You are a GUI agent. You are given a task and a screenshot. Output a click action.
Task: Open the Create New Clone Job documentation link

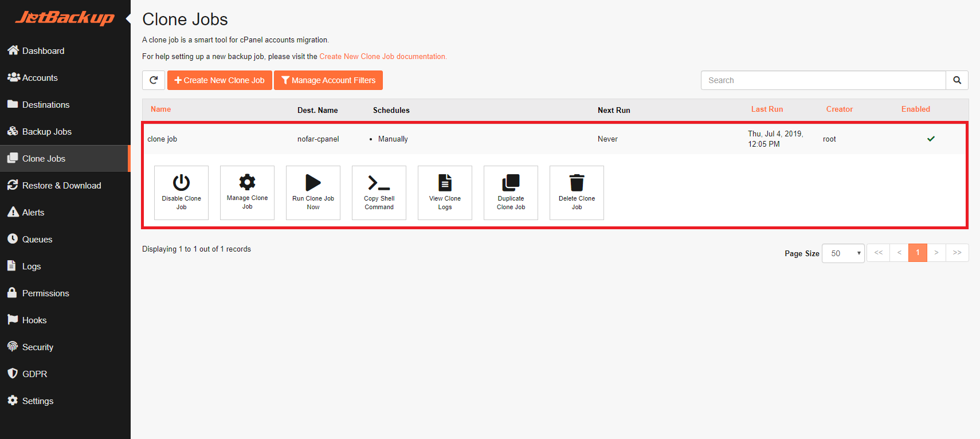coord(383,56)
